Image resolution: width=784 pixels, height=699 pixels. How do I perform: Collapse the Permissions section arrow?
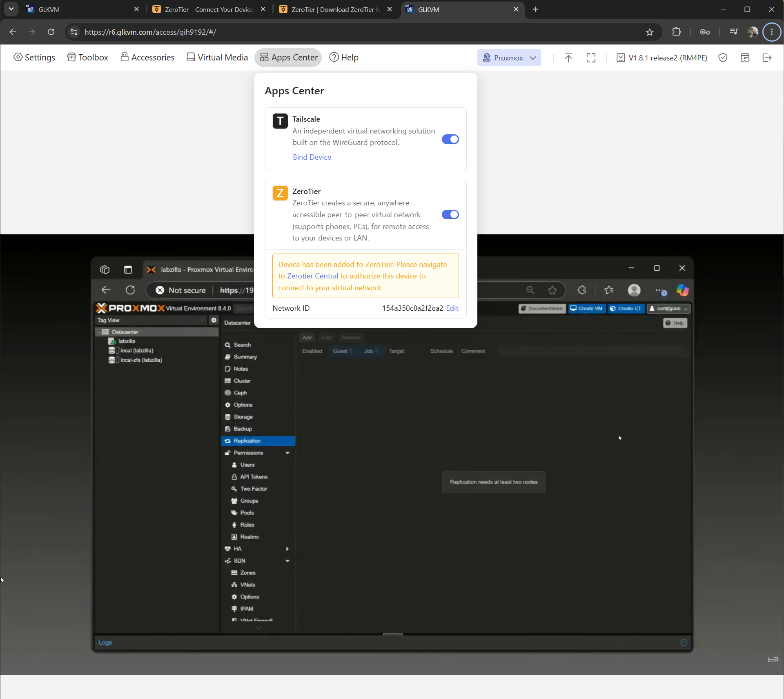point(287,453)
